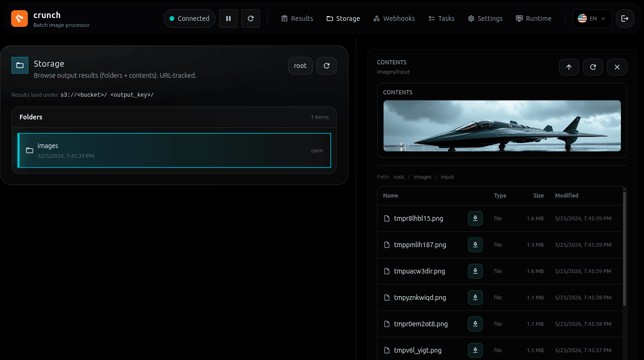Refresh the Contents panel
Image resolution: width=644 pixels, height=360 pixels.
[593, 67]
